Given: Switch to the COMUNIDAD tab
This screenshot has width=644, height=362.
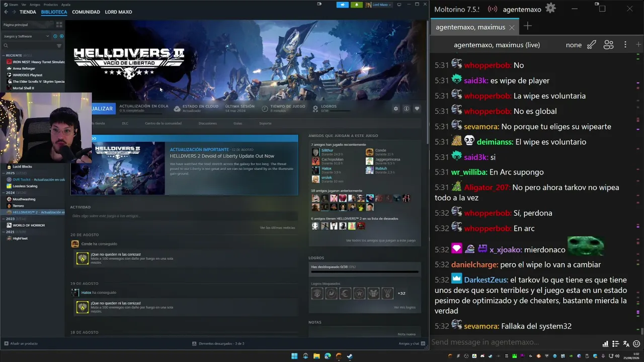Looking at the screenshot, I should click(x=86, y=12).
